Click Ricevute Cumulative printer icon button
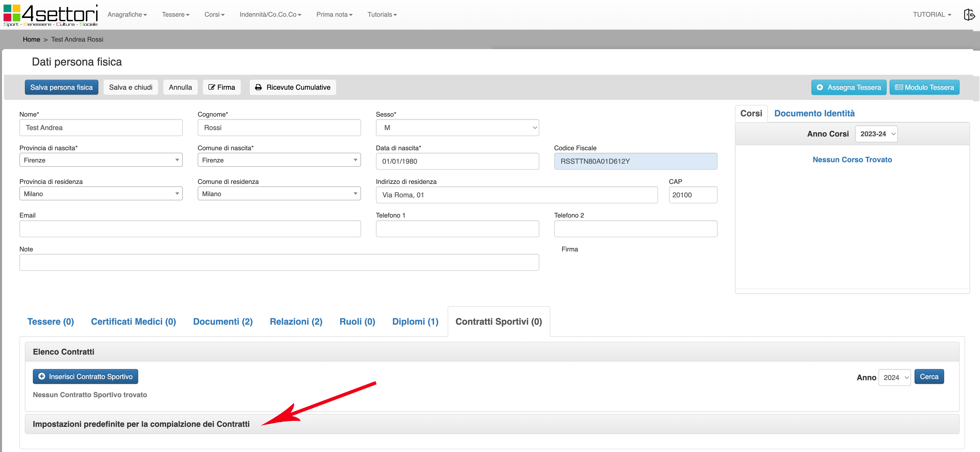980x452 pixels. pos(293,87)
